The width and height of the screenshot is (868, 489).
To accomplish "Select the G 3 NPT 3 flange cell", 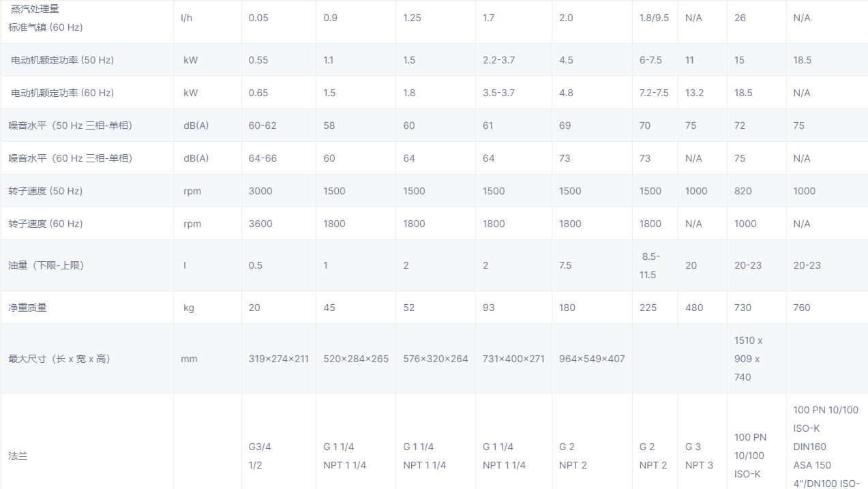I will point(699,456).
